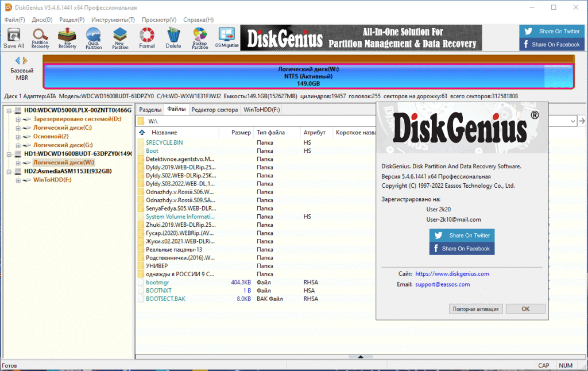
Task: Switch to the Файлы tab
Action: tap(176, 109)
